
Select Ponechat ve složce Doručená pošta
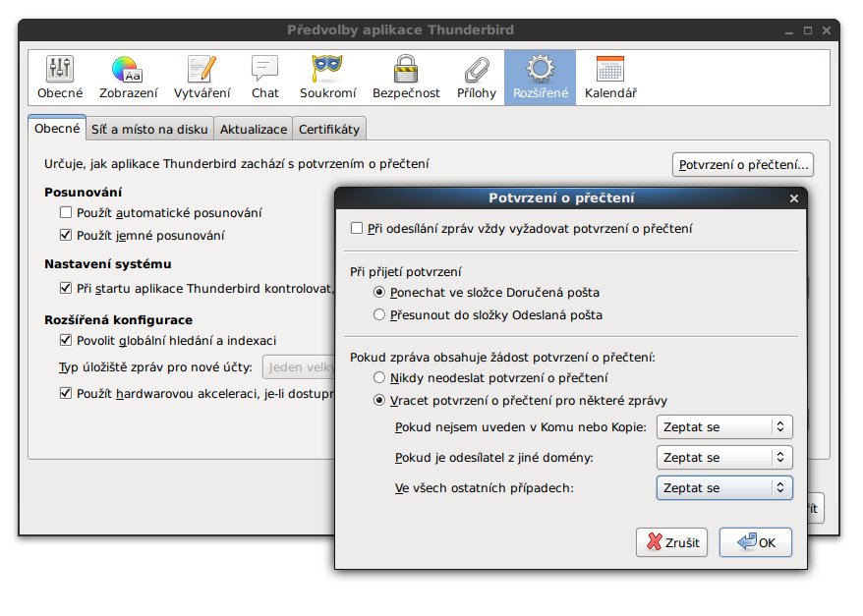click(x=378, y=292)
